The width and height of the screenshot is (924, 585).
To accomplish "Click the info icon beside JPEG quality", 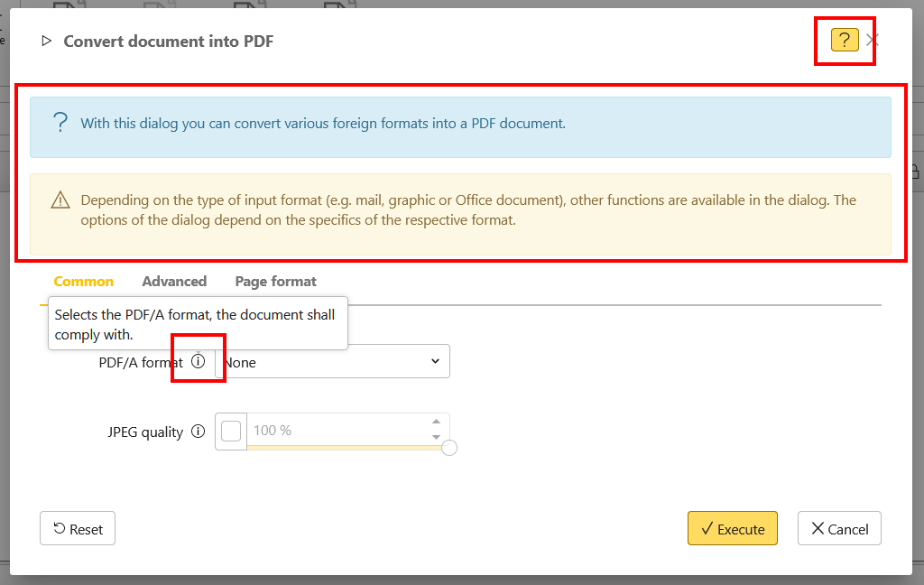I will pyautogui.click(x=198, y=432).
